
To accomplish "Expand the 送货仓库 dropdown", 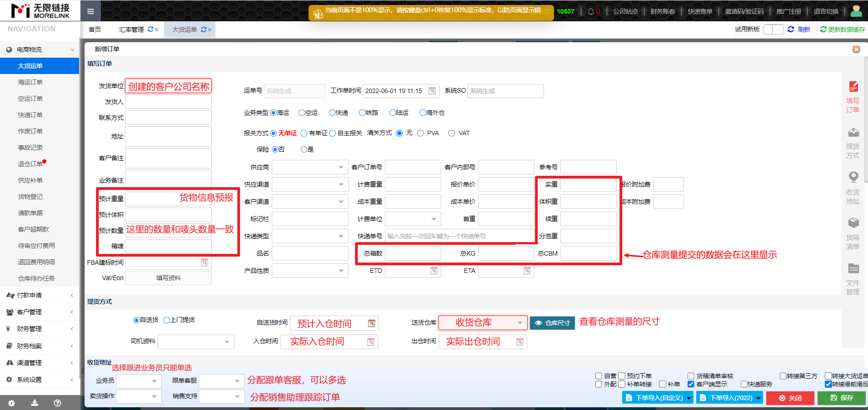I will pyautogui.click(x=520, y=323).
